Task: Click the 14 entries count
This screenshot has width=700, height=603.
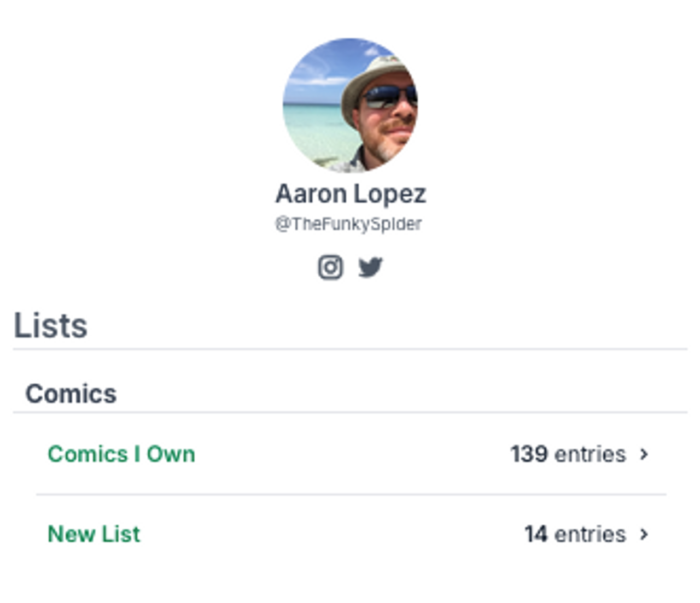Action: point(575,534)
